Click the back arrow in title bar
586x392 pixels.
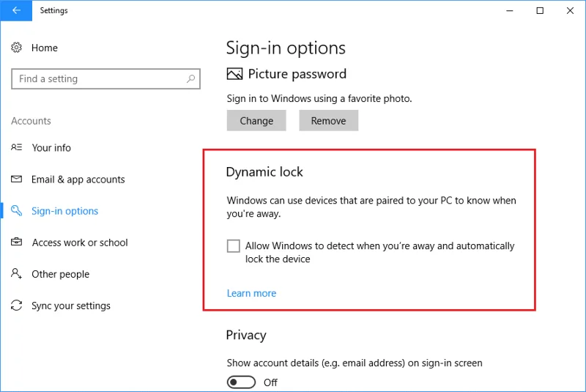coord(16,10)
